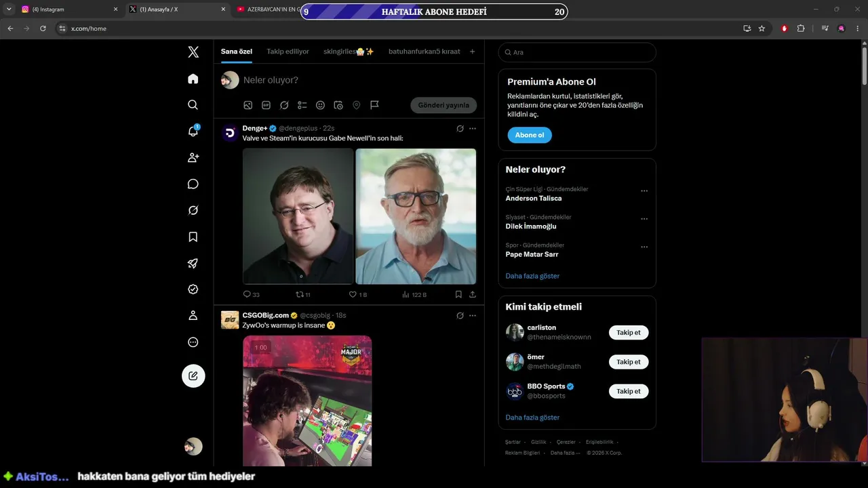The width and height of the screenshot is (868, 488).
Task: Repost the Denge+ post
Action: (x=303, y=294)
